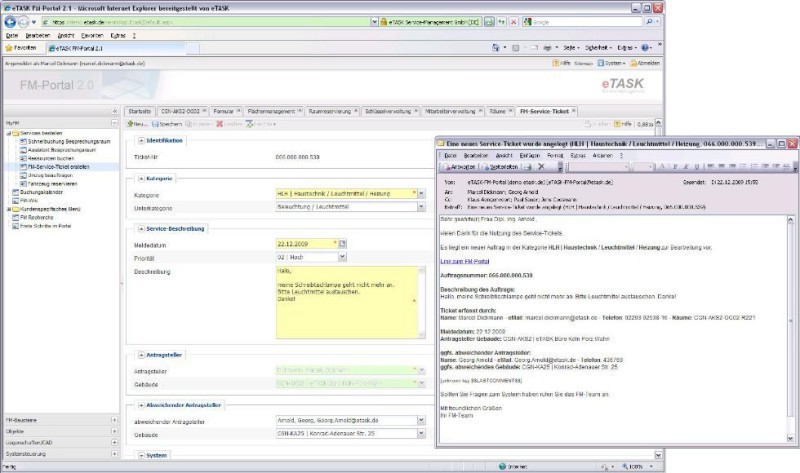The image size is (800, 473).
Task: Go back with the browser Back arrow
Action: [x=10, y=22]
